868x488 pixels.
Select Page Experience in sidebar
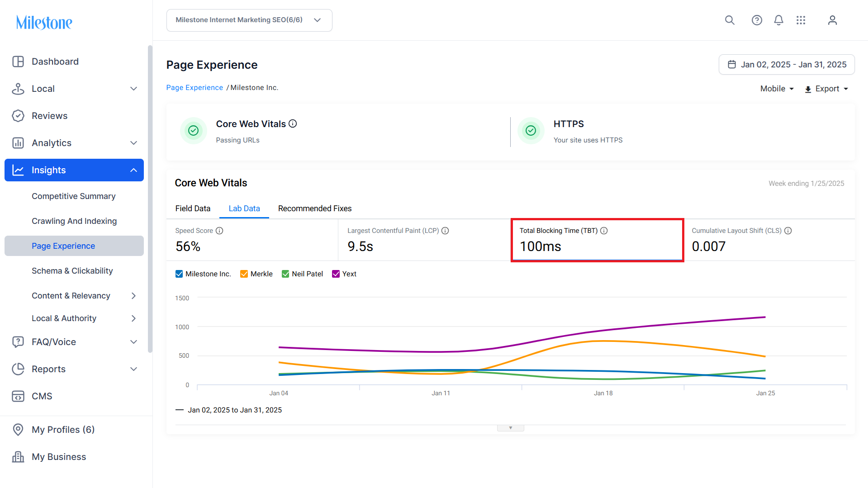[74, 246]
